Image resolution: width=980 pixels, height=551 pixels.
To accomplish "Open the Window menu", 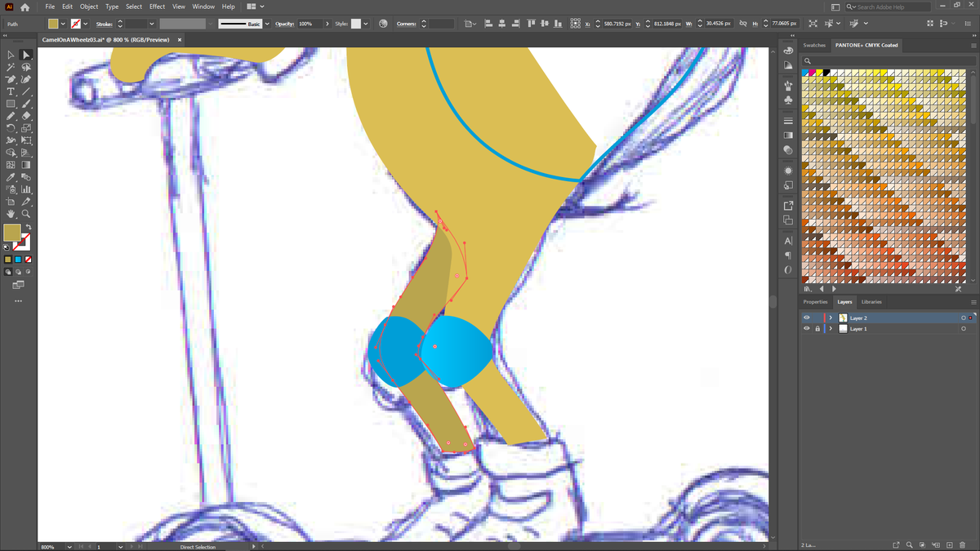I will (x=203, y=7).
